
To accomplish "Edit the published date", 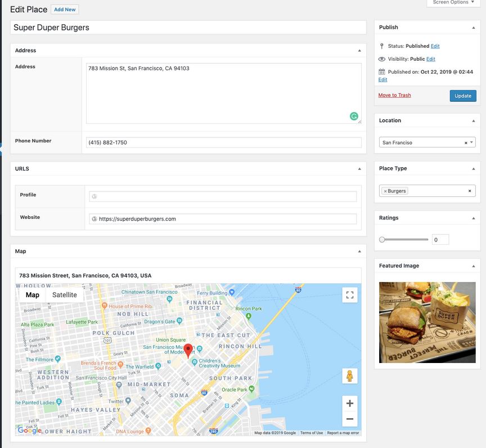I will (382, 80).
